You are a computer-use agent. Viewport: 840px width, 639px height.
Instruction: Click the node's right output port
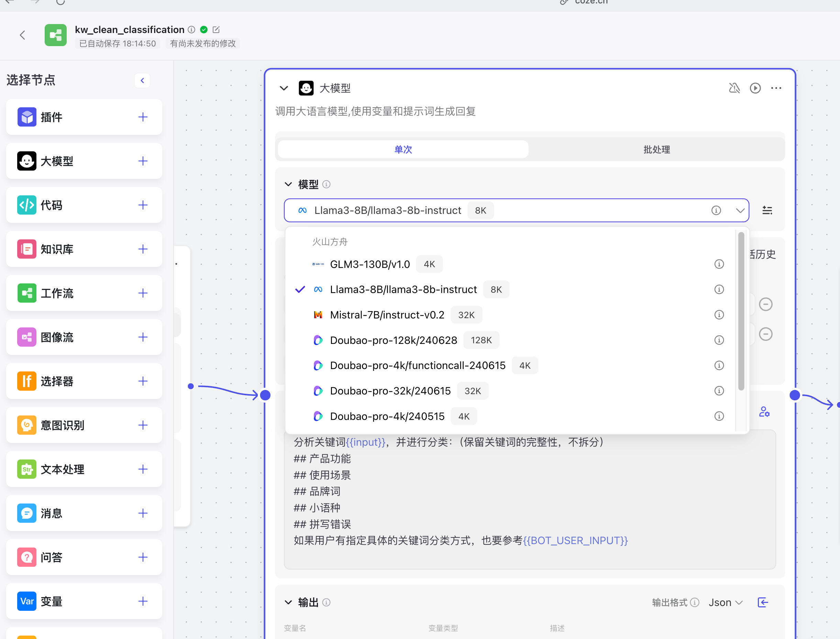tap(795, 396)
